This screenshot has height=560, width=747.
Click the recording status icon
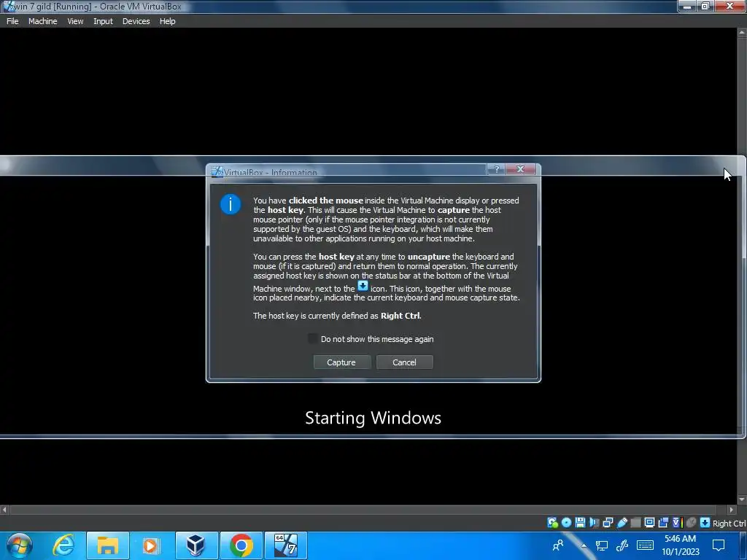662,522
